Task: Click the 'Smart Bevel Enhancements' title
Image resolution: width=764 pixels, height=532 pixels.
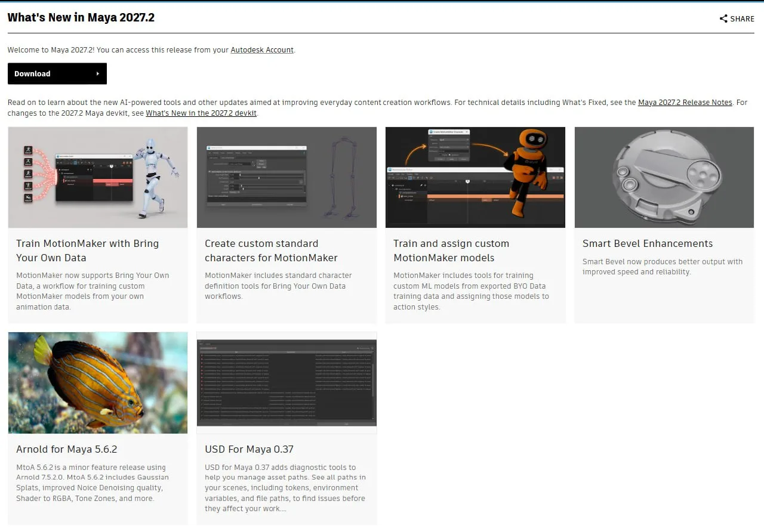Action: click(x=648, y=243)
